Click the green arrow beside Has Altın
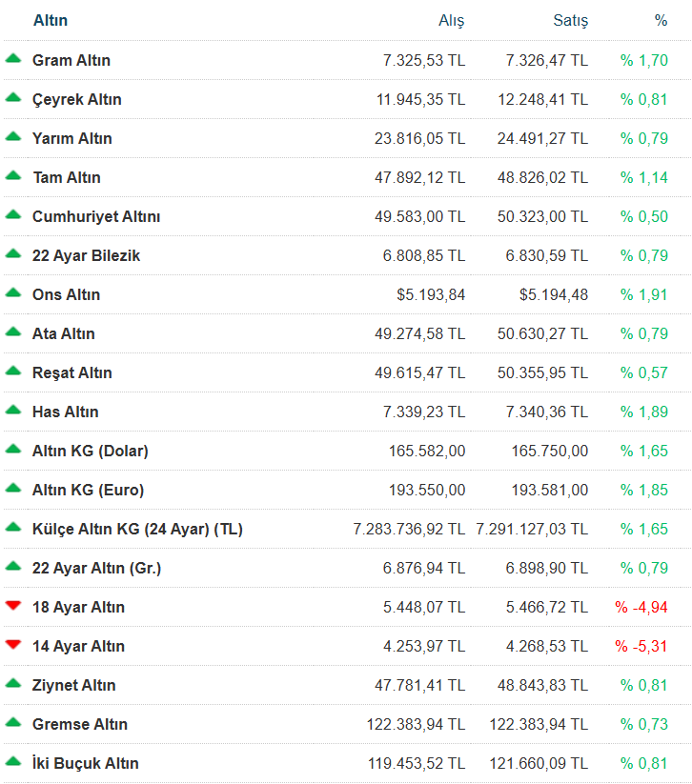This screenshot has height=784, width=692. (13, 411)
